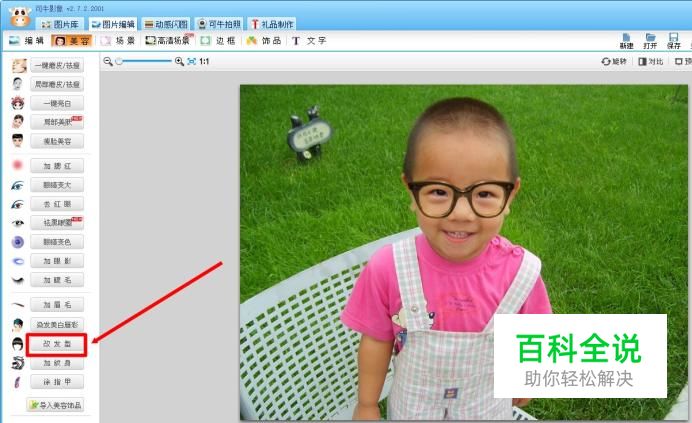Select the 文字 toolbar category
This screenshot has width=692, height=423.
309,41
